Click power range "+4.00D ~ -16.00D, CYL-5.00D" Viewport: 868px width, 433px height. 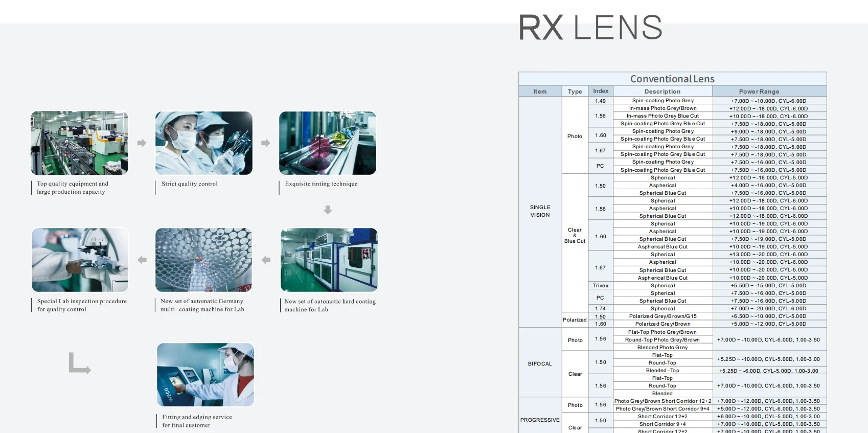(x=769, y=185)
